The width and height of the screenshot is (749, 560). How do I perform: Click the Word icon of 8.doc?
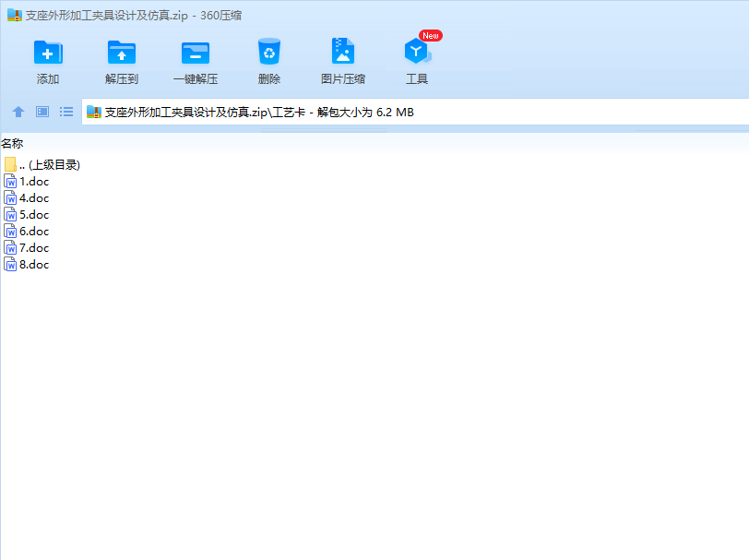(x=10, y=264)
